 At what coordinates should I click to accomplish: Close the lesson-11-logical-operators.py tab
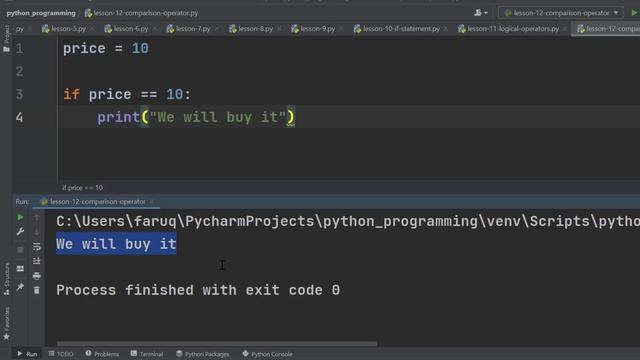point(565,29)
